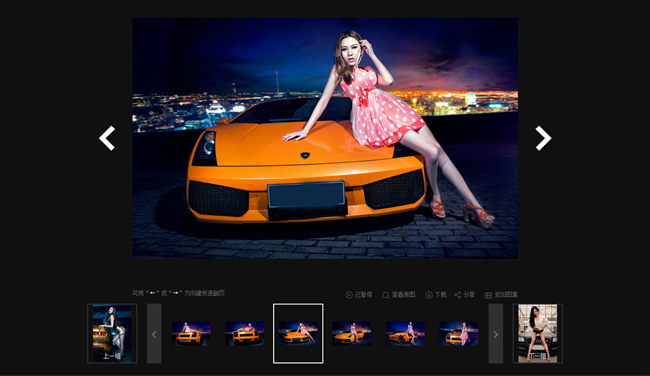Select the first thumbnail in the strip

(x=191, y=333)
